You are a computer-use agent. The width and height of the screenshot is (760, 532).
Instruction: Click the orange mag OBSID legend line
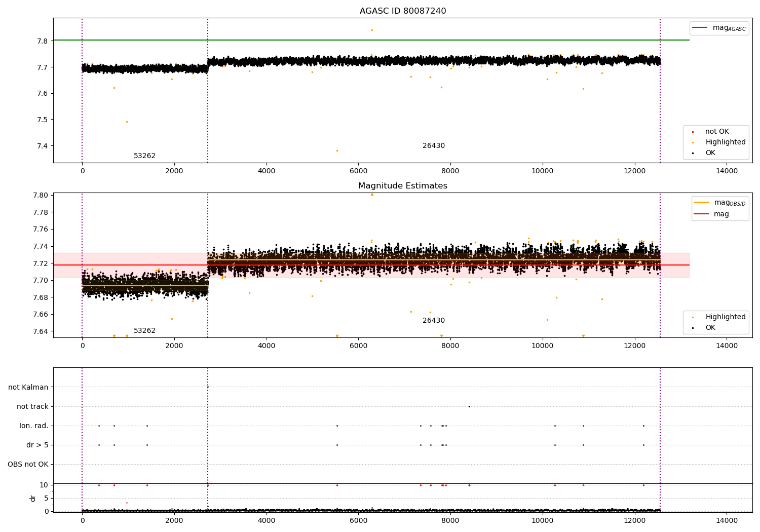click(x=701, y=203)
